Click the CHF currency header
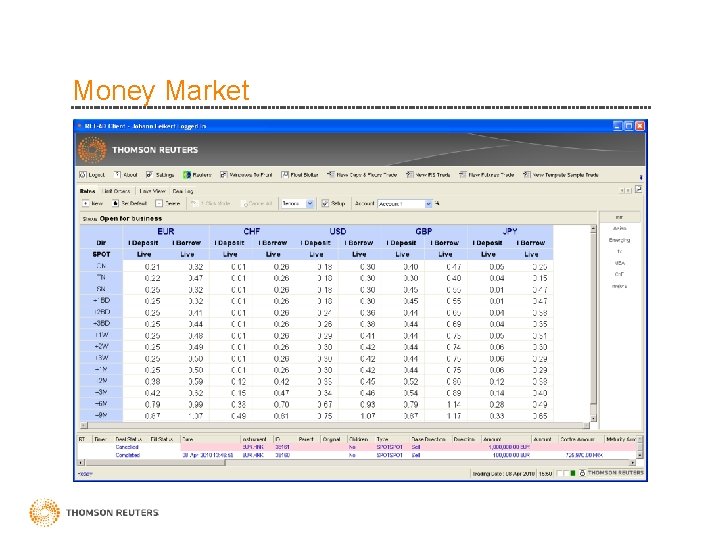Viewport: 720px width, 540px height. pos(252,231)
